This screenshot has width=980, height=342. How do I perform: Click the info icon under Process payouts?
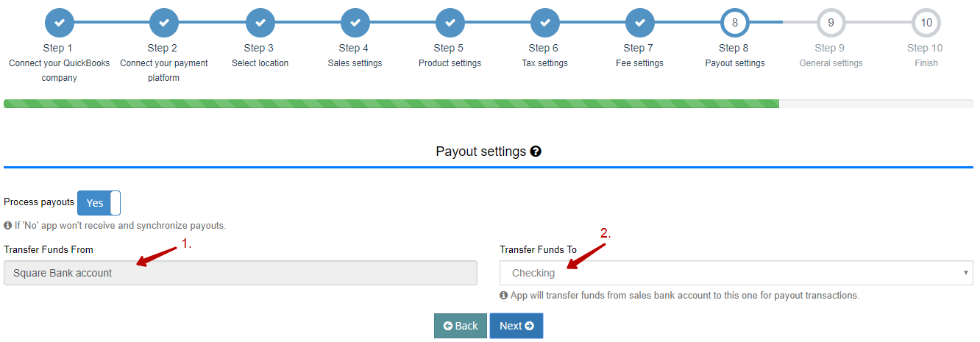(7, 226)
